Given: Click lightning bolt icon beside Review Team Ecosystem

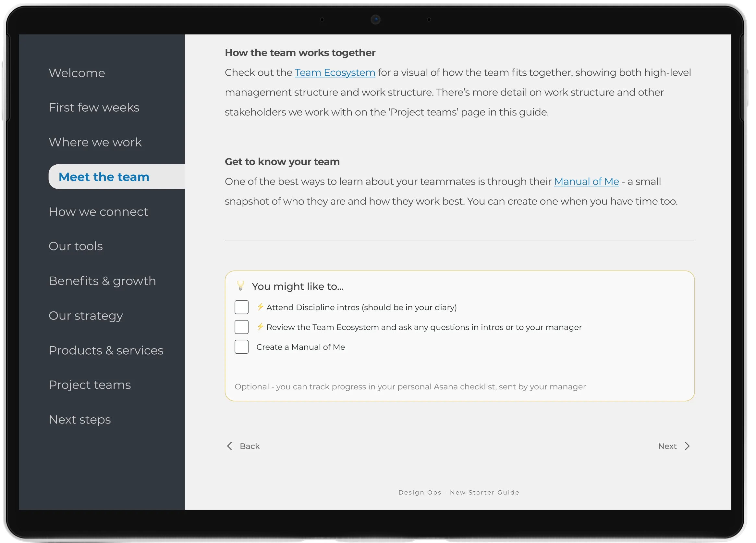Looking at the screenshot, I should [x=260, y=326].
